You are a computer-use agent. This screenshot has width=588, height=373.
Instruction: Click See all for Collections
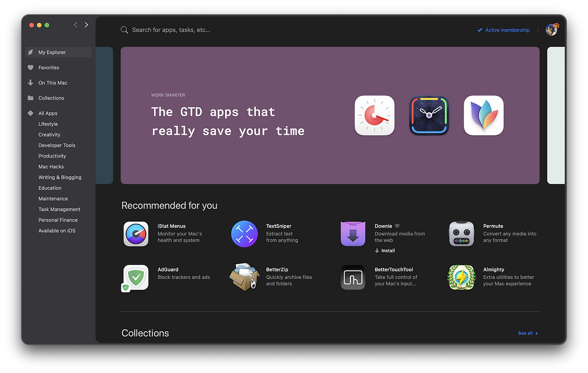[528, 333]
